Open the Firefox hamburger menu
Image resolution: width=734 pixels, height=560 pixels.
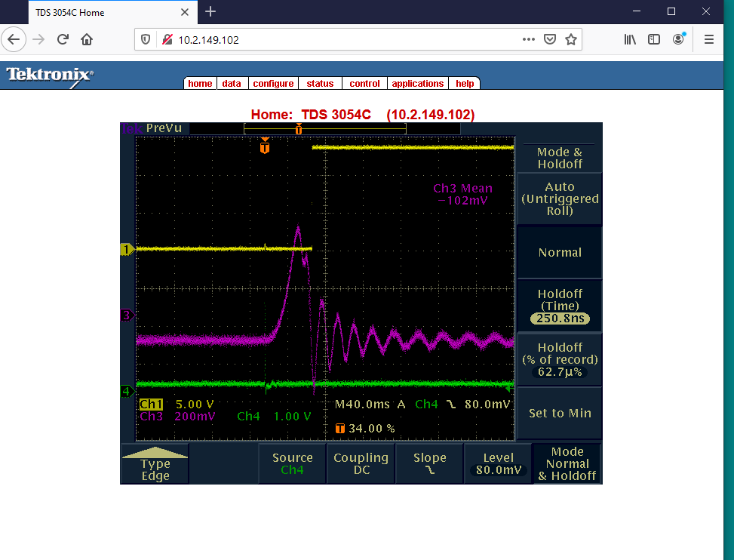tap(709, 39)
